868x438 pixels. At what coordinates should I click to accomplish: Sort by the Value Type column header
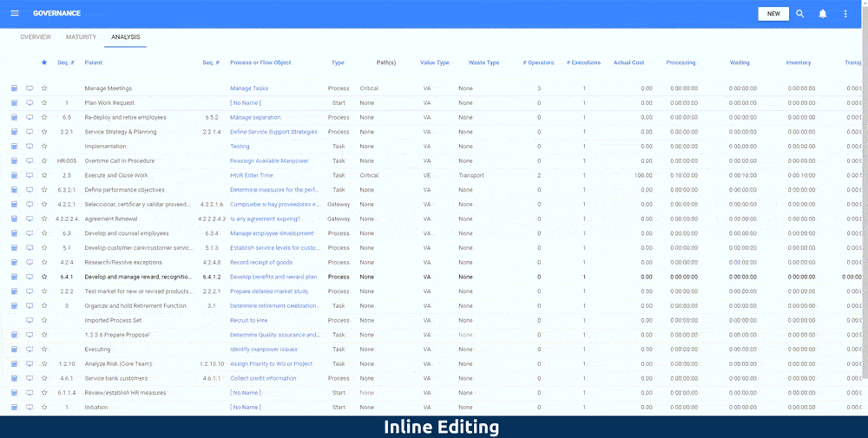pos(434,62)
